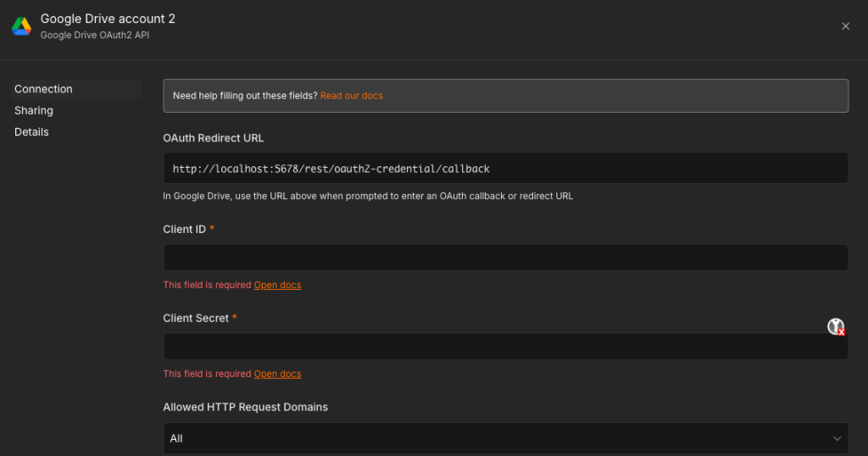Open docs link under Client ID
The image size is (868, 456).
click(x=277, y=285)
